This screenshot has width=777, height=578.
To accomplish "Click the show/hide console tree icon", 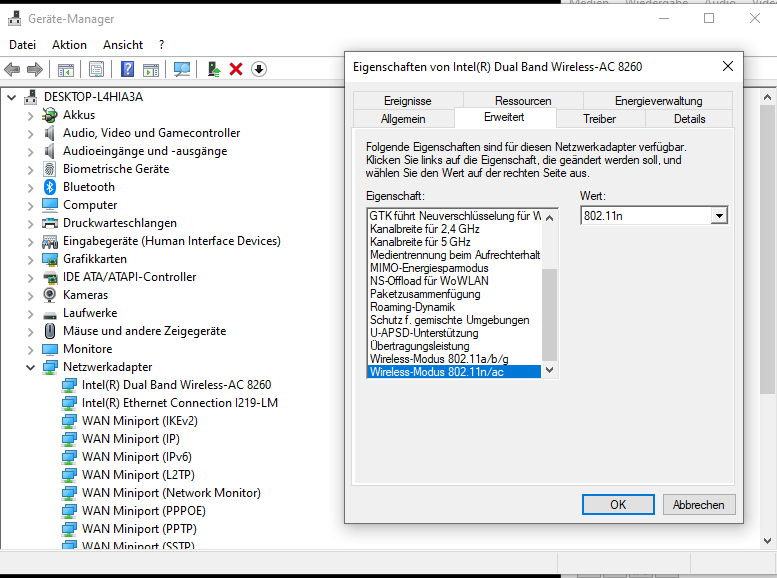I will point(65,69).
